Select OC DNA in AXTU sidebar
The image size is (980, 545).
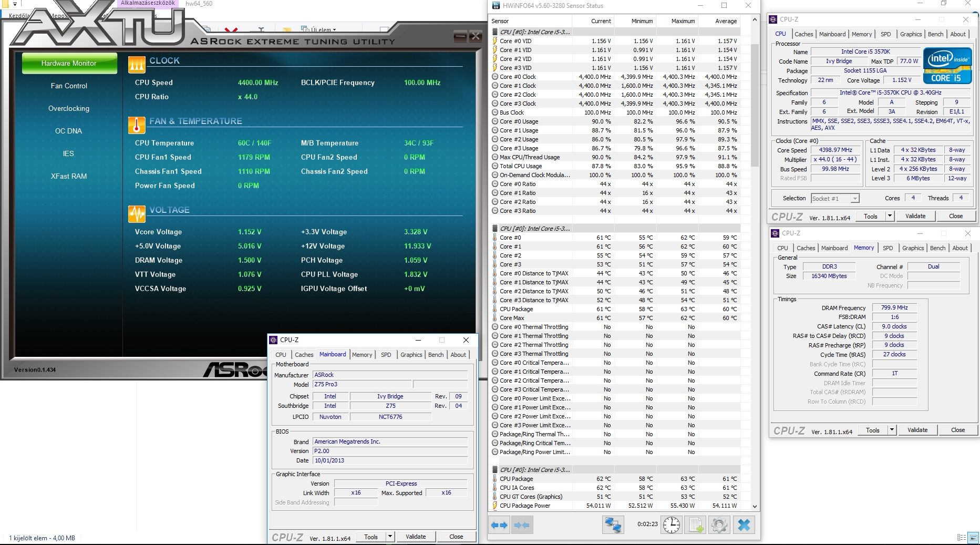(x=69, y=131)
